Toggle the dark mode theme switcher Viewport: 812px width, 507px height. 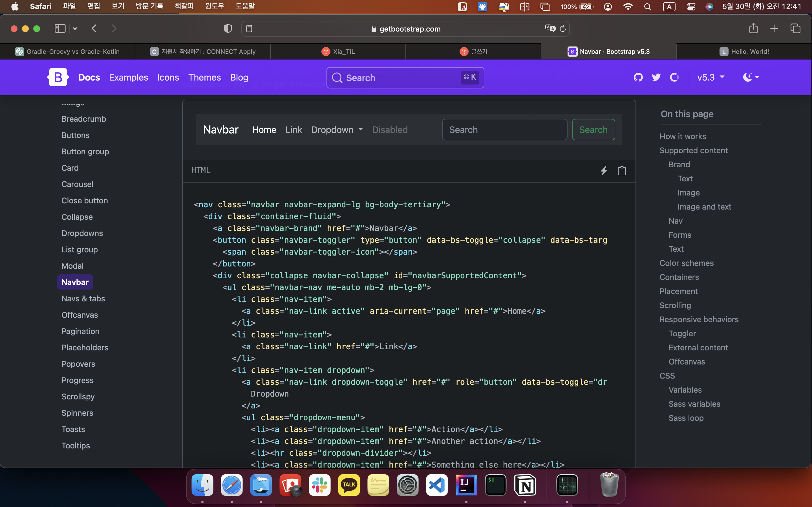751,77
